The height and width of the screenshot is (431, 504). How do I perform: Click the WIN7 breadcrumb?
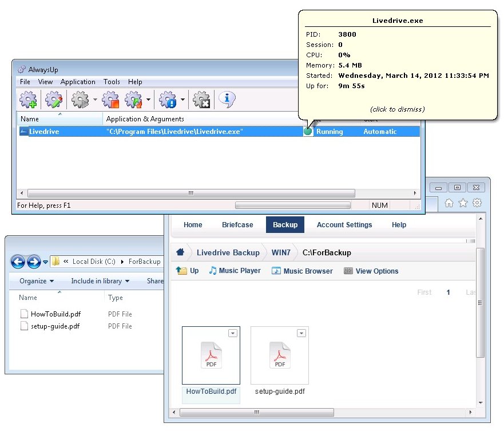(x=281, y=252)
